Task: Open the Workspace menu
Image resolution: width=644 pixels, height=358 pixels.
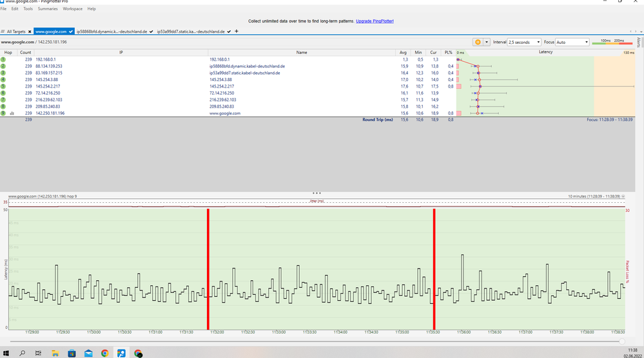Action: pos(72,9)
